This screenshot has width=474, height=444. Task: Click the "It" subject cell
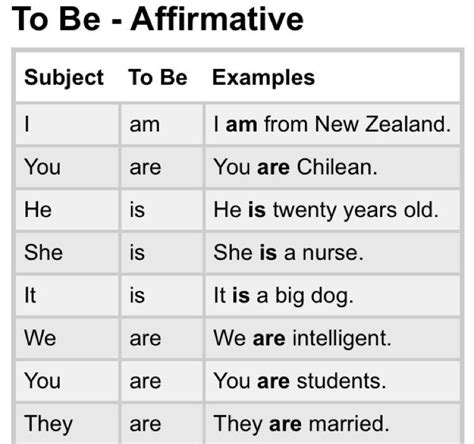(67, 295)
